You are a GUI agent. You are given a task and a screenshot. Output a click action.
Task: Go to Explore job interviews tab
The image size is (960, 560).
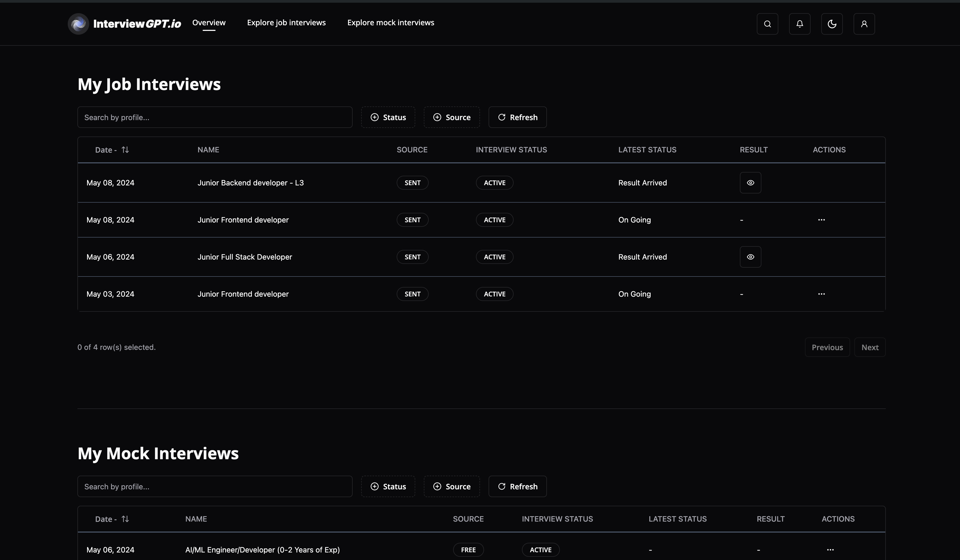coord(286,23)
